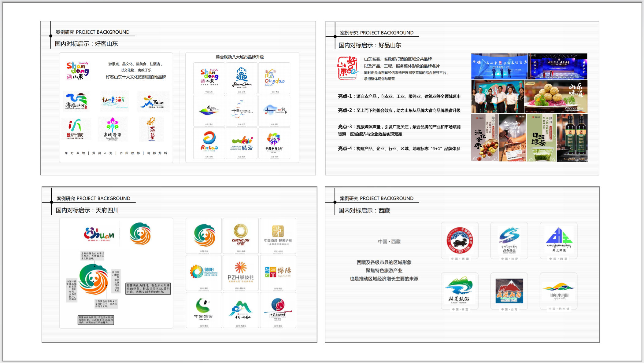The width and height of the screenshot is (644, 363).
Task: Click the red 好品山东 brand logo
Action: [348, 68]
